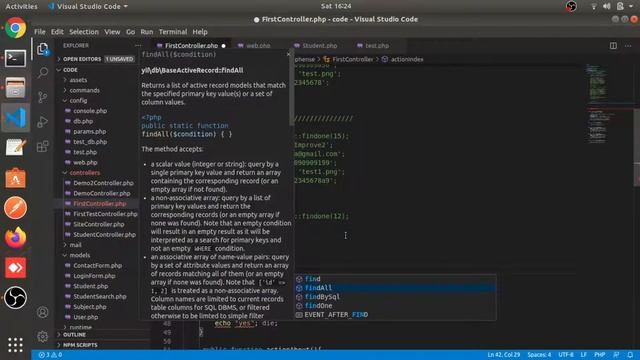The height and width of the screenshot is (360, 640).
Task: Open editor More Actions ellipsis
Action: click(628, 46)
